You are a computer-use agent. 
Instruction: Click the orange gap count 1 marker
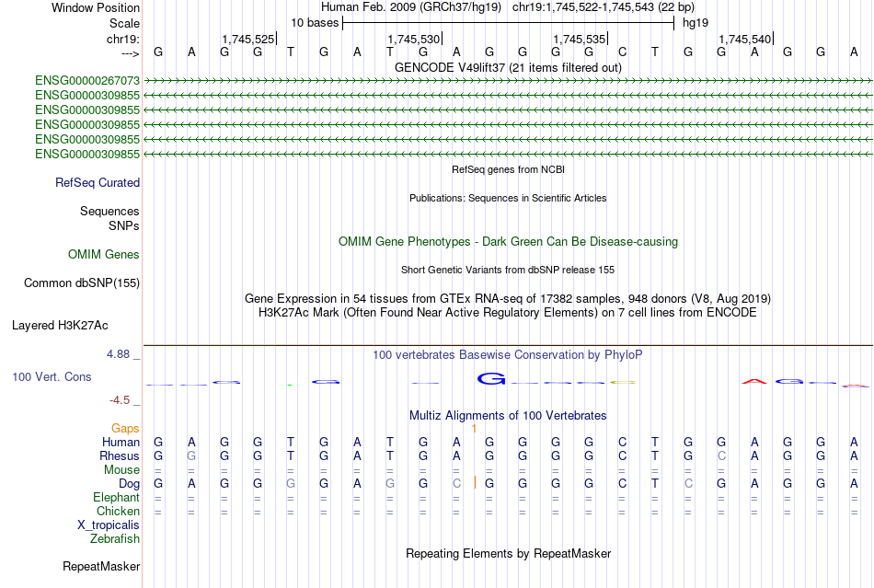(474, 429)
